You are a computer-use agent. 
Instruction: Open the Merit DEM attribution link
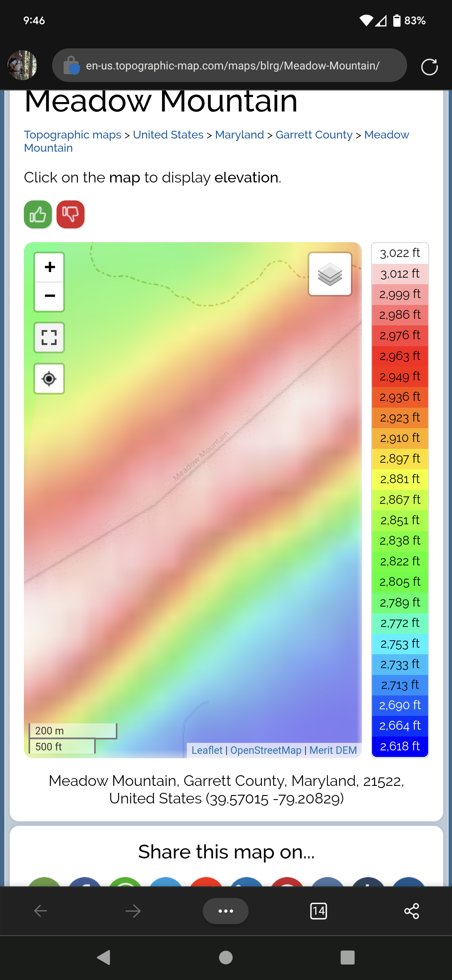click(x=333, y=750)
